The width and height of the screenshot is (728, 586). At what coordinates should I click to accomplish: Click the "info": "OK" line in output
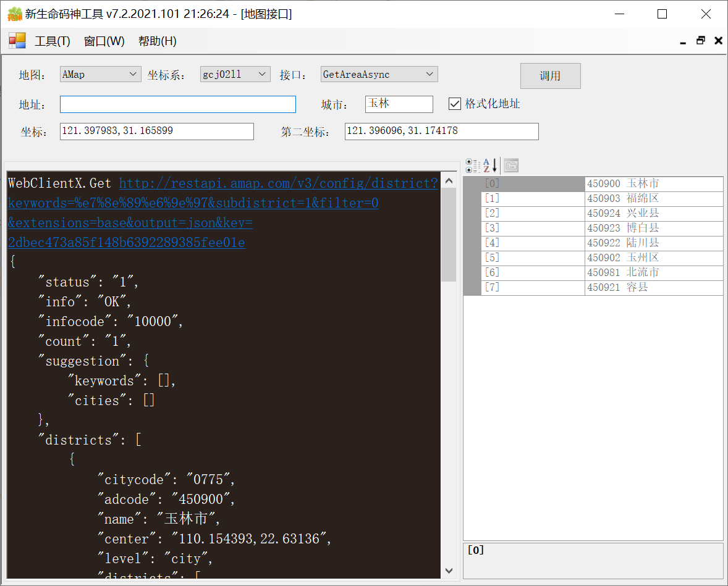(85, 302)
